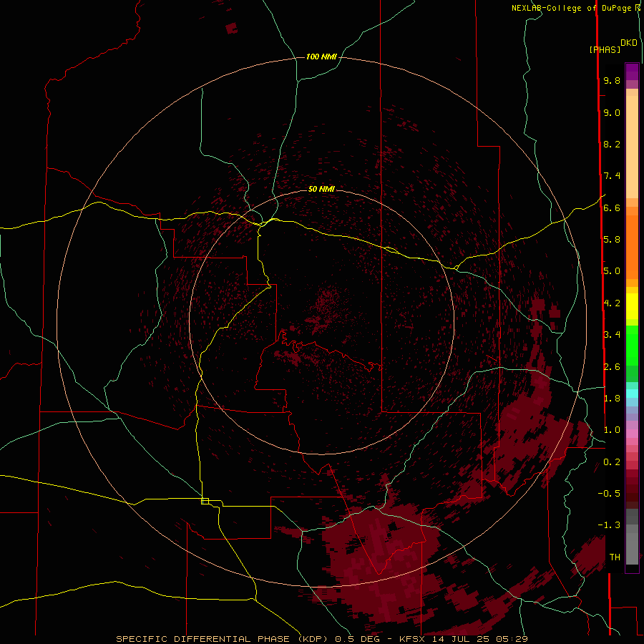Viewport: 644px width, 644px height.
Task: Click the -1.3 value on the color scale
Action: pyautogui.click(x=609, y=525)
